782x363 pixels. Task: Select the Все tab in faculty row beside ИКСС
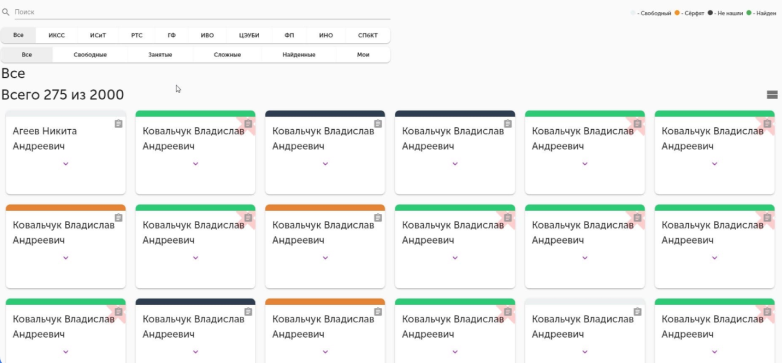[x=18, y=35]
